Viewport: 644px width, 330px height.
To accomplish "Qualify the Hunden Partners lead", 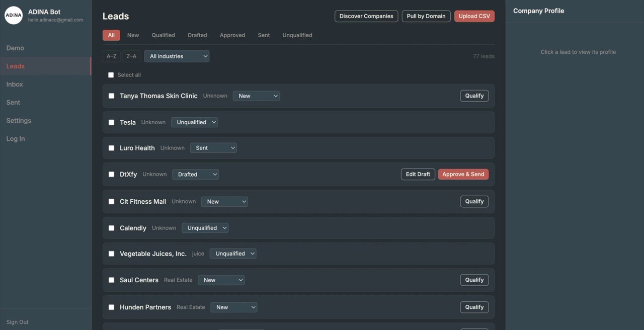I will (x=474, y=307).
